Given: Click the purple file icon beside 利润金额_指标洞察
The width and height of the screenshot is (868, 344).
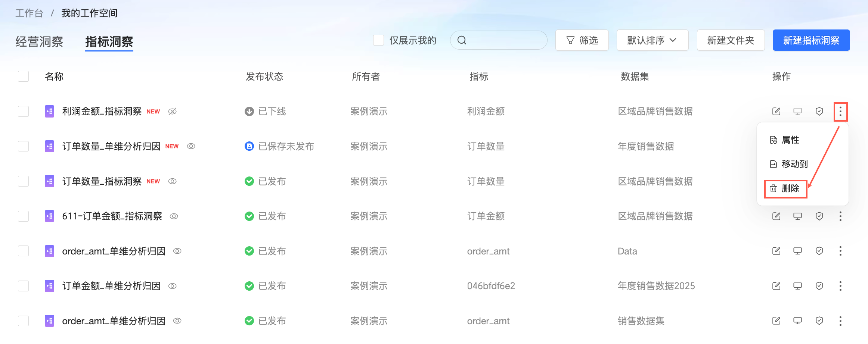Looking at the screenshot, I should (x=49, y=111).
